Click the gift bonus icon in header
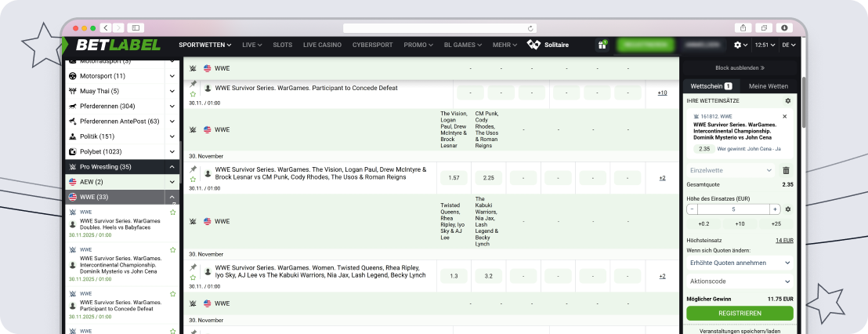 point(602,45)
